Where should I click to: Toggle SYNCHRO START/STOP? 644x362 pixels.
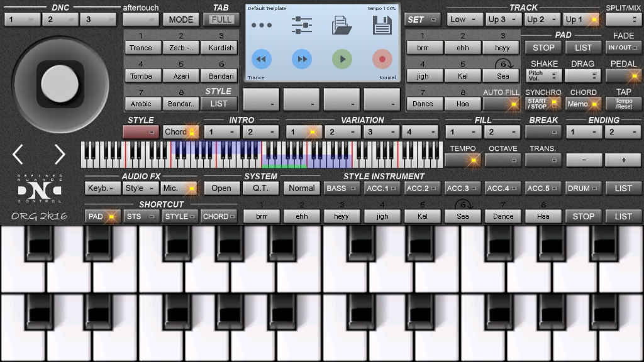[543, 104]
